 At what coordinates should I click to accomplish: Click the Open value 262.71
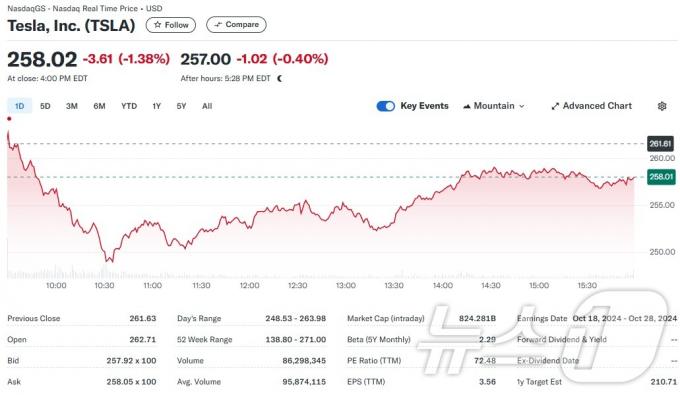pos(143,340)
